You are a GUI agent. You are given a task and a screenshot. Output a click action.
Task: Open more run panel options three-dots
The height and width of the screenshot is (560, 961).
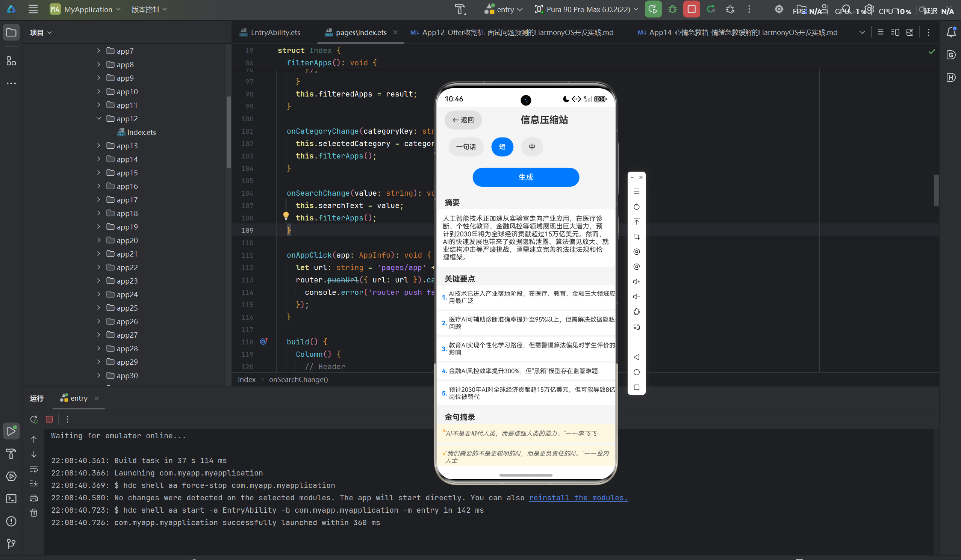pos(68,419)
